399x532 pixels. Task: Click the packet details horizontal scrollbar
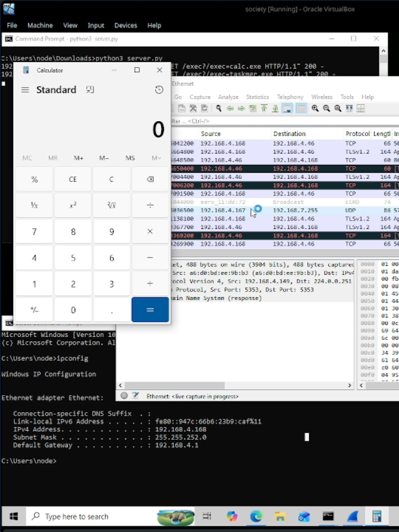pyautogui.click(x=235, y=385)
